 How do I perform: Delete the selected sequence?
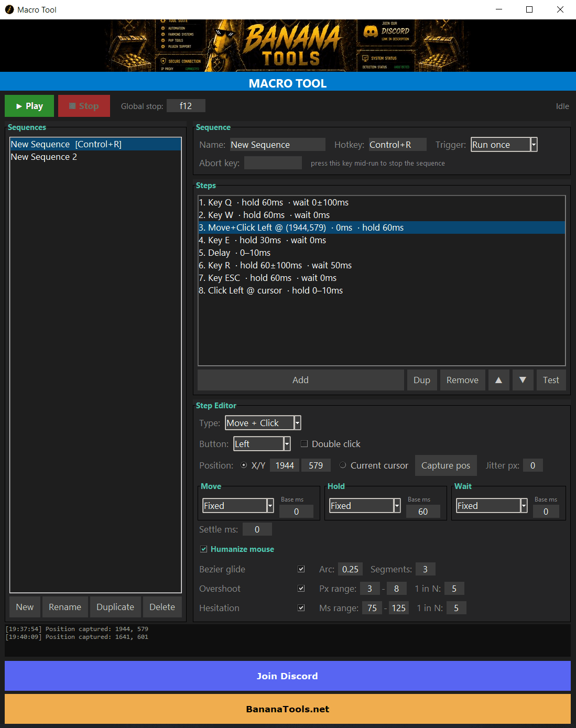[162, 607]
